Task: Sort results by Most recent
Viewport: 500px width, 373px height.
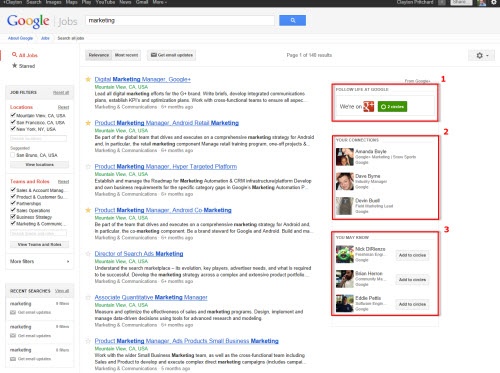Action: point(126,55)
